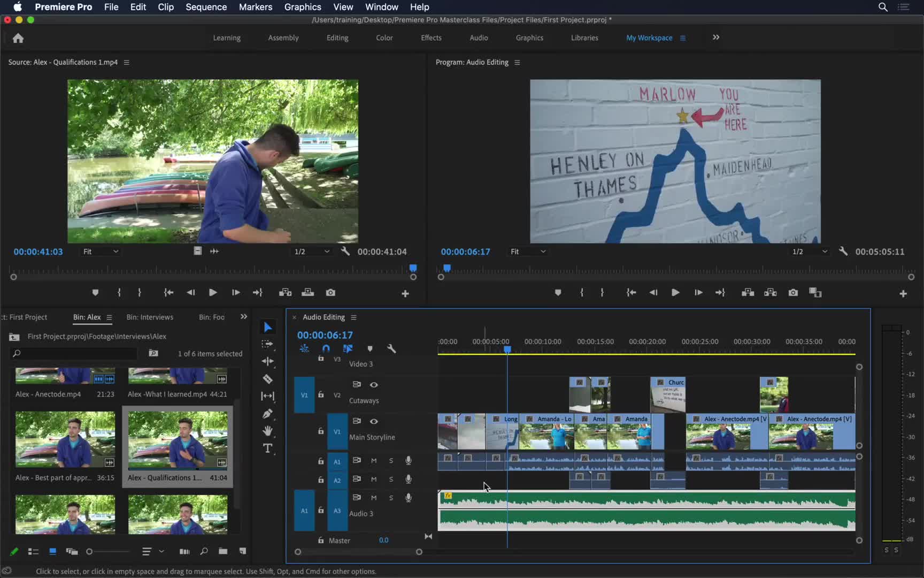
Task: Enable voice-over record on A1
Action: 409,461
